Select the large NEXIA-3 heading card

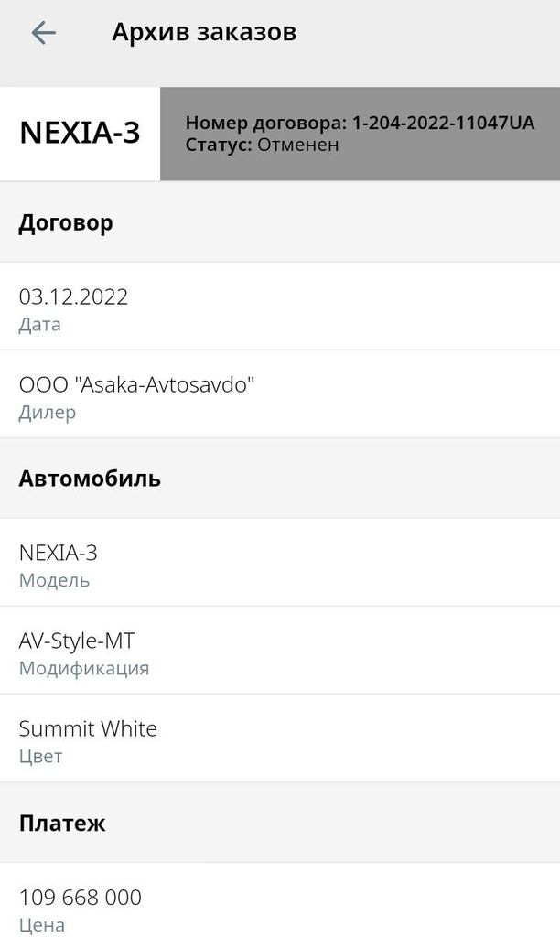coord(81,134)
